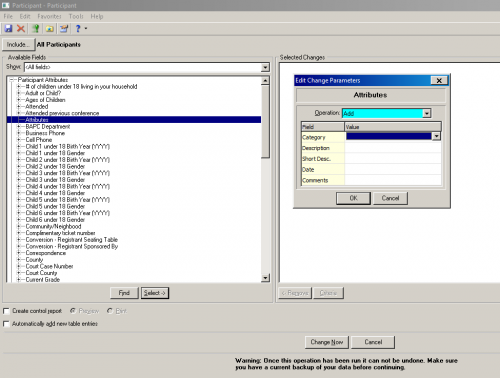Enable Automatically add new table entries

(x=6, y=324)
